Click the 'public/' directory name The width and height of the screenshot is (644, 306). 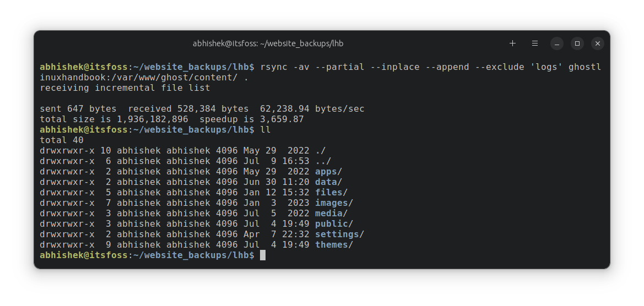point(334,224)
